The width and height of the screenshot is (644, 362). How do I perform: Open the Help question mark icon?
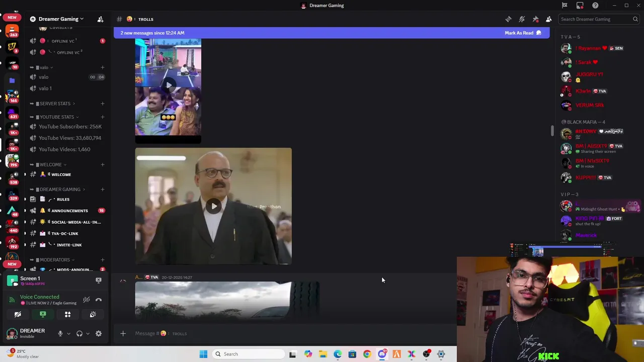click(595, 6)
